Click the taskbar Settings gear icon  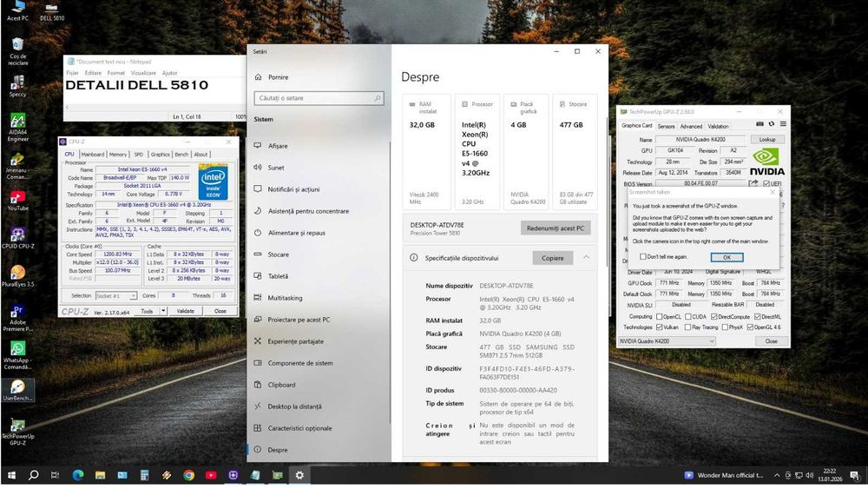coord(299,475)
